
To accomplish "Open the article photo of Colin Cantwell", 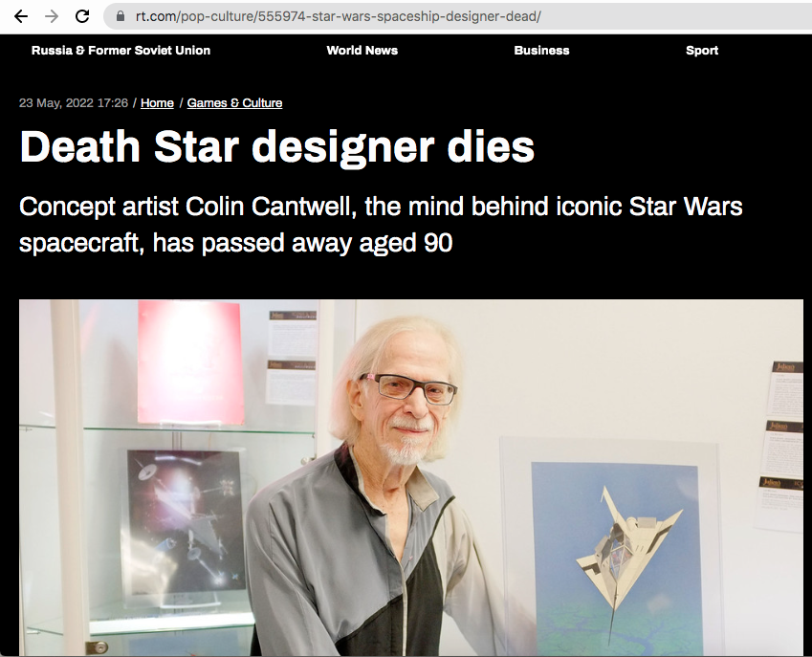I will (x=411, y=478).
